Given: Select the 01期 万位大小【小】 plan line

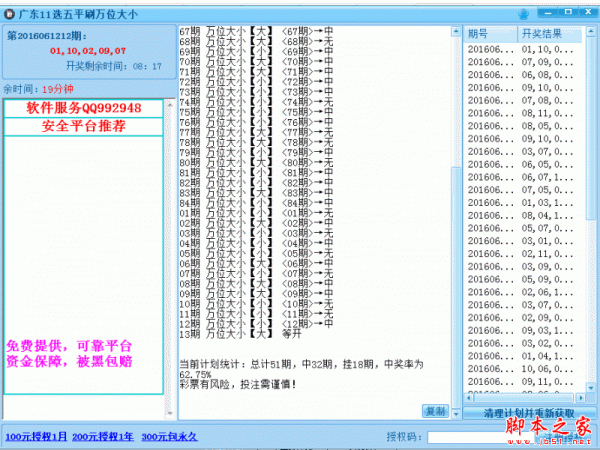Looking at the screenshot, I should click(x=256, y=213).
